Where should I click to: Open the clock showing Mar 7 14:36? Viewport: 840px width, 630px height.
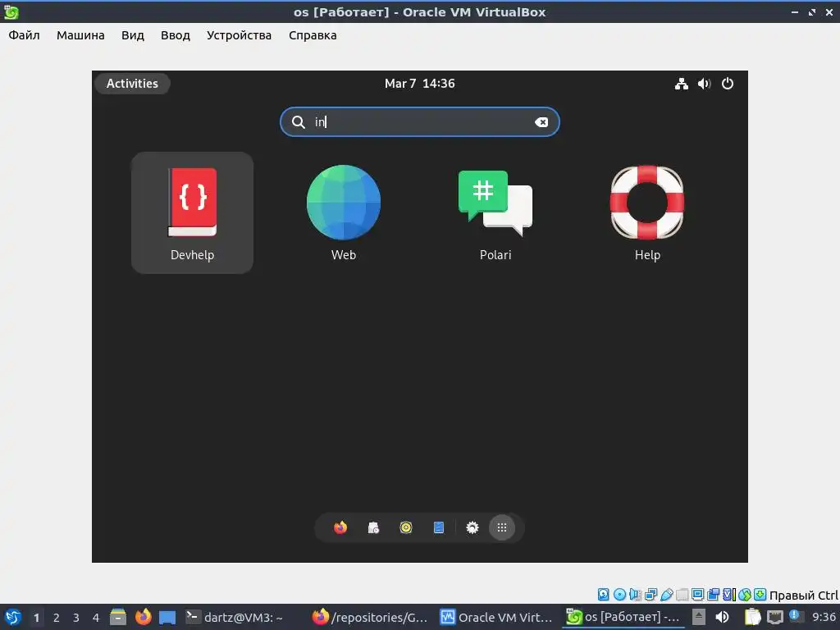tap(419, 84)
